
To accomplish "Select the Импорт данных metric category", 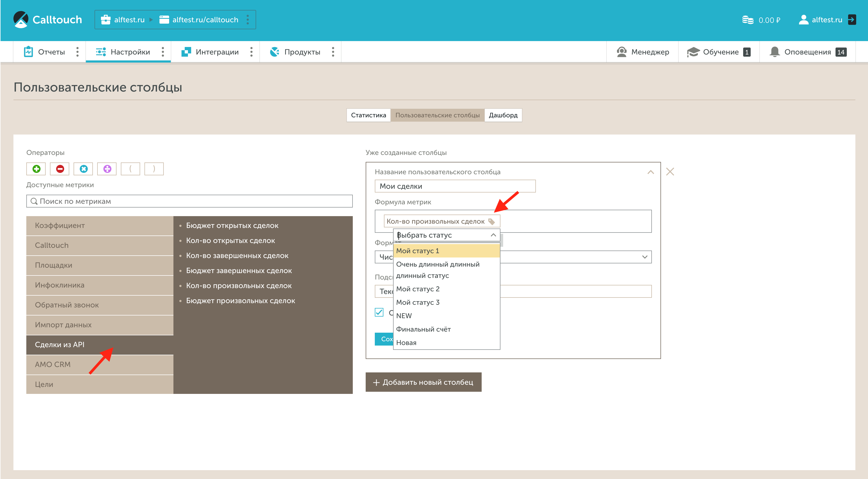I will 100,325.
